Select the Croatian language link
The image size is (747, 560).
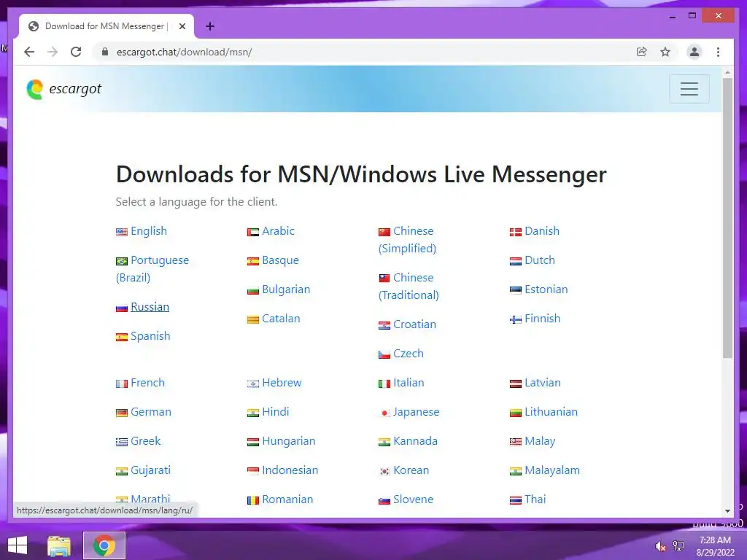(x=414, y=324)
